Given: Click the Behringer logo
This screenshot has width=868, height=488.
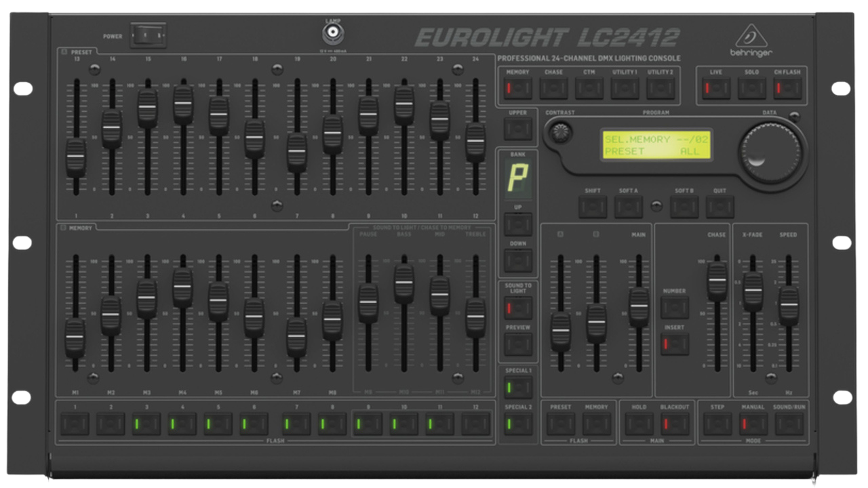Looking at the screenshot, I should [x=751, y=39].
